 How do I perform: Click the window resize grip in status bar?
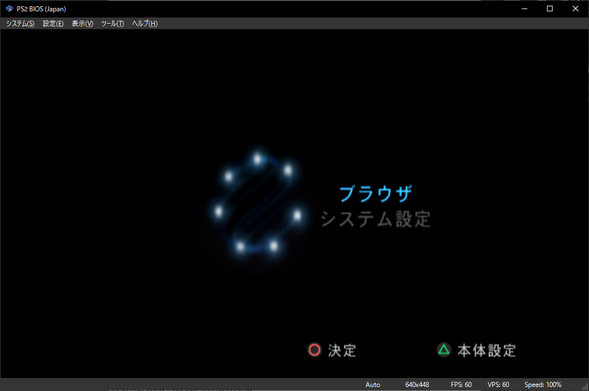click(584, 386)
